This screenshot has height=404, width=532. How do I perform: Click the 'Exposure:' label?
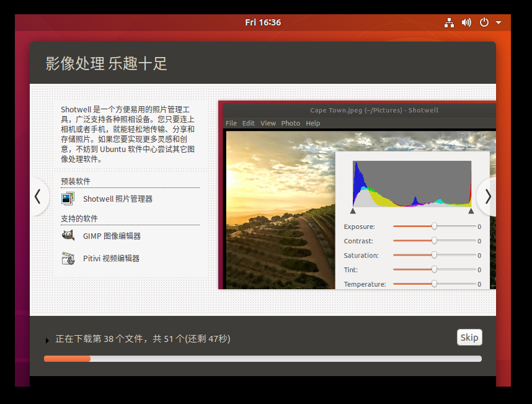(359, 227)
